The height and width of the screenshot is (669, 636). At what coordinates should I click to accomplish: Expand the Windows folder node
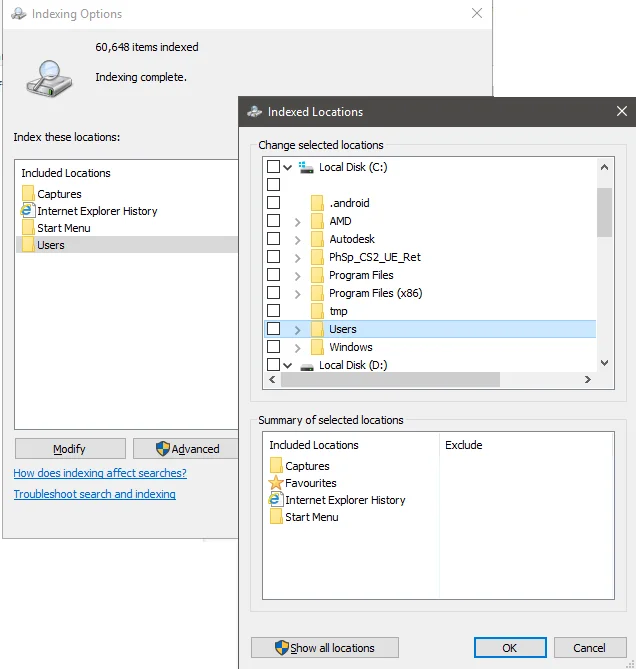pos(297,348)
